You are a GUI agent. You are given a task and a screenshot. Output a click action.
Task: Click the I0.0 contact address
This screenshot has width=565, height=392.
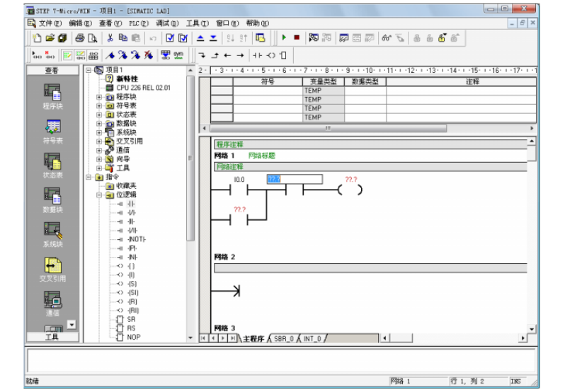click(239, 180)
